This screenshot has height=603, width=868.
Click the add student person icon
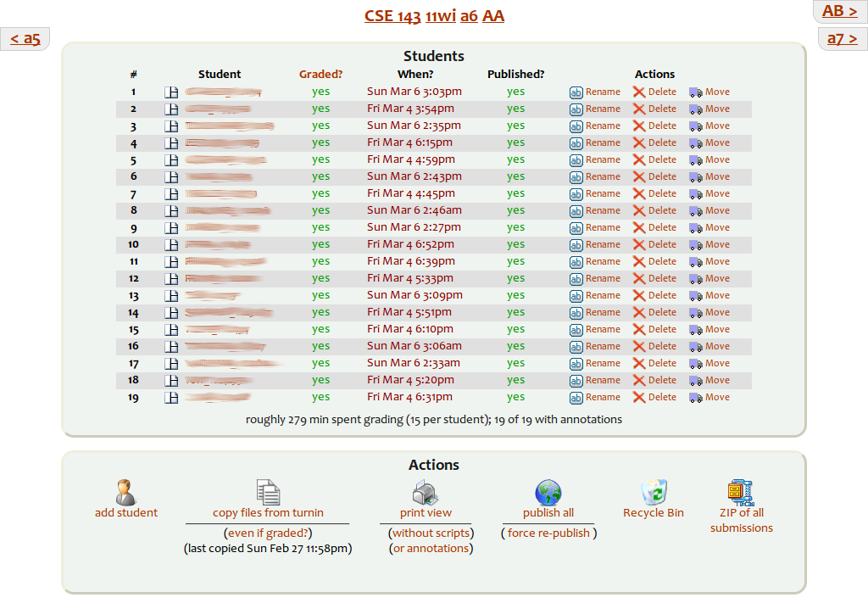(125, 492)
